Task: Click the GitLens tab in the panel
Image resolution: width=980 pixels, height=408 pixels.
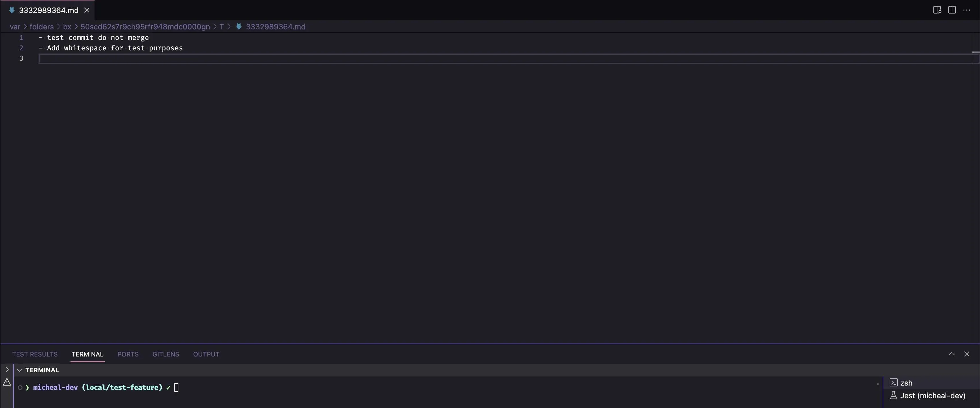Action: coord(165,354)
